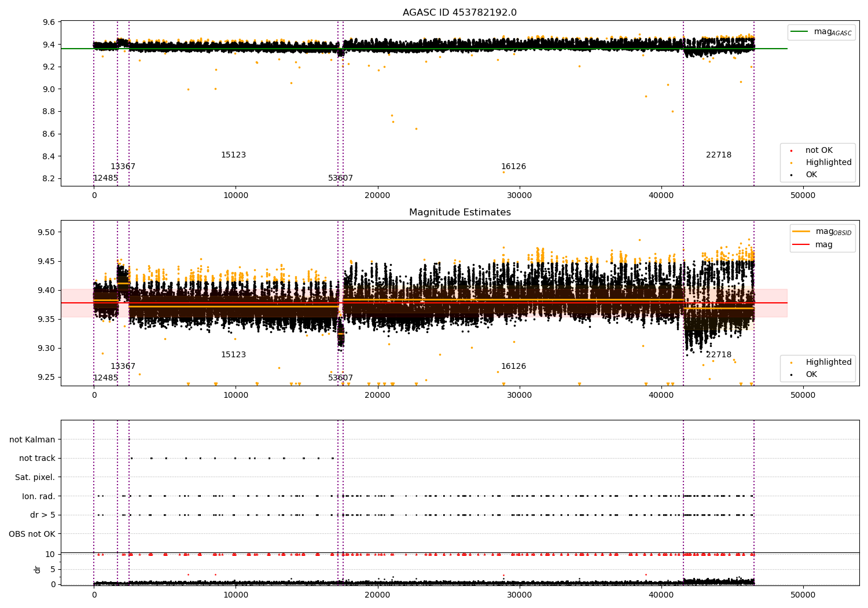868x608 pixels.
Task: Click 'OK' legend entry in Magnitude Estimates plot
Action: 811,375
